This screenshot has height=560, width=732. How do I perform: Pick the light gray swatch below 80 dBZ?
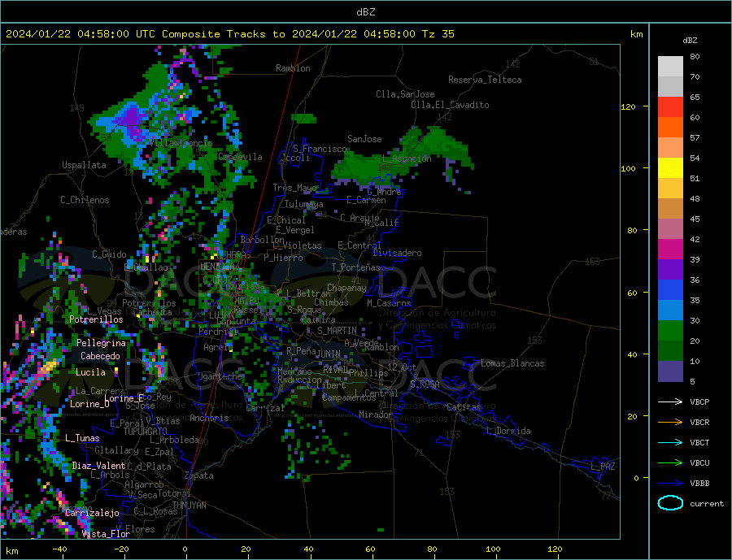click(670, 67)
